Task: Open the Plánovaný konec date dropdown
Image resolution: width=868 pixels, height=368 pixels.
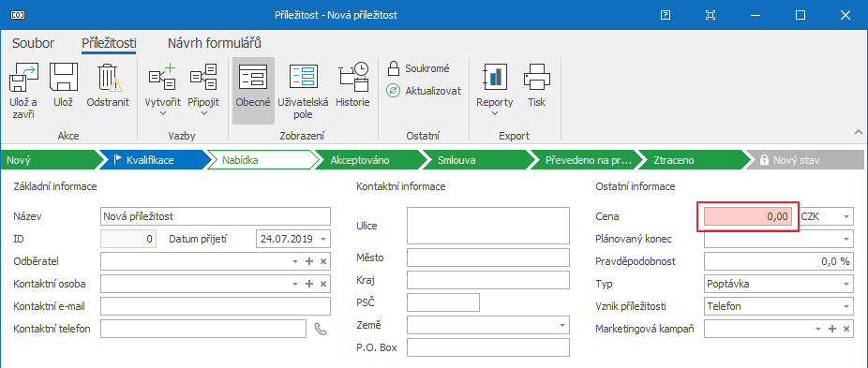Action: tap(846, 240)
